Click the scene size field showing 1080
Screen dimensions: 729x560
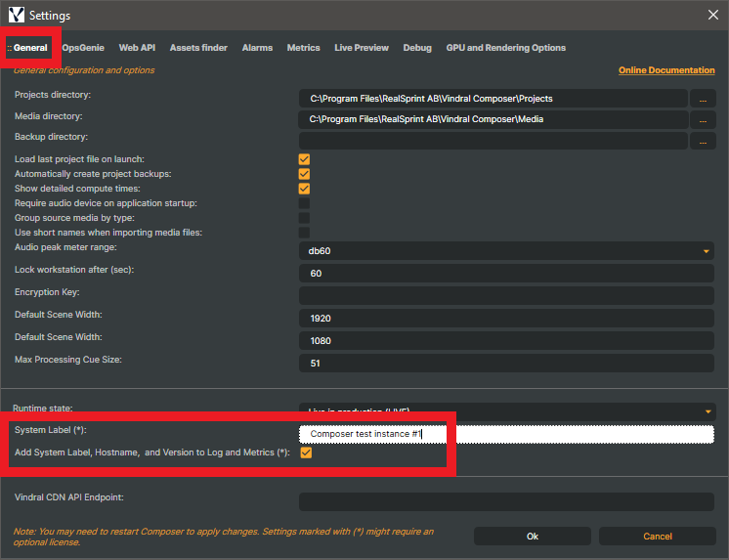[x=506, y=340]
